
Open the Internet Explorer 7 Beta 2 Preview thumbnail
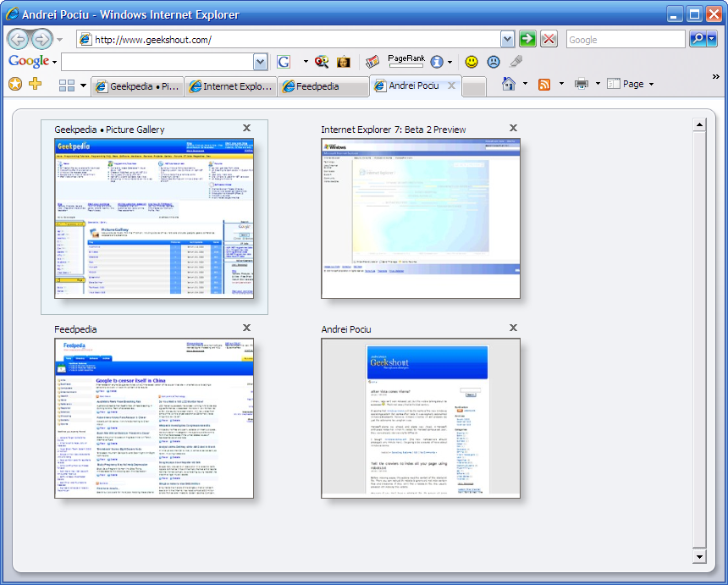421,218
